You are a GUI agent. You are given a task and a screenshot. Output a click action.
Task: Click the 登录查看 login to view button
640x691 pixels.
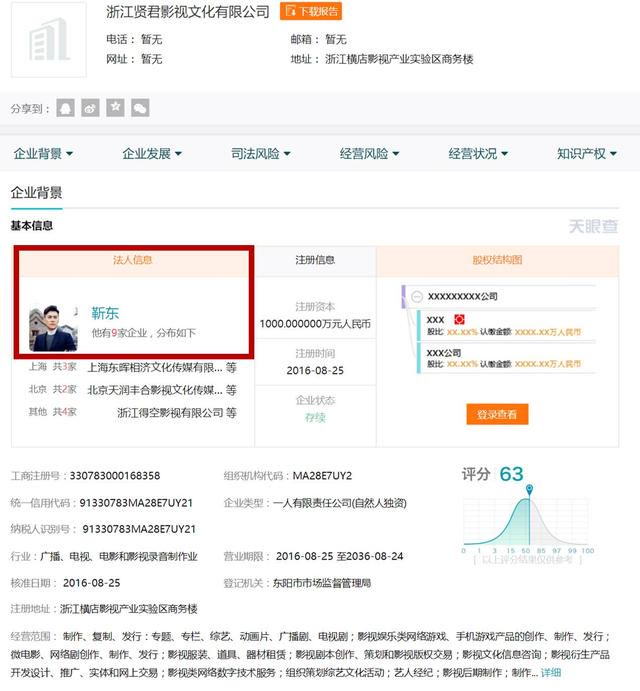[497, 414]
